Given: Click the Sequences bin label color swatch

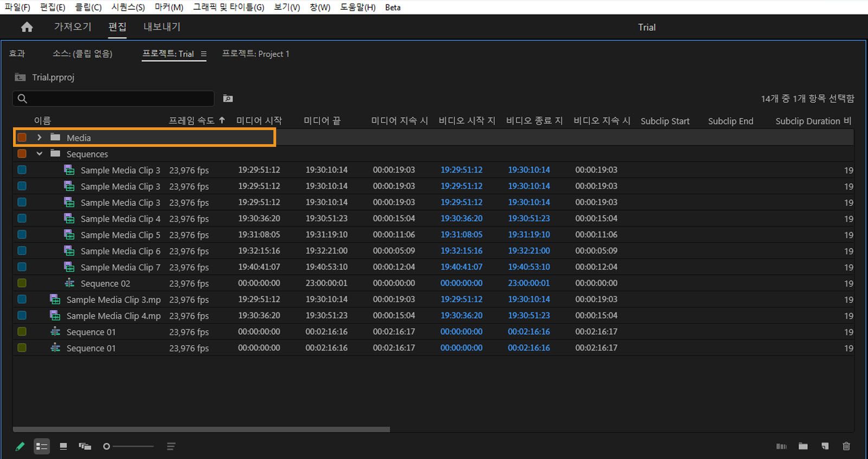Looking at the screenshot, I should point(22,154).
